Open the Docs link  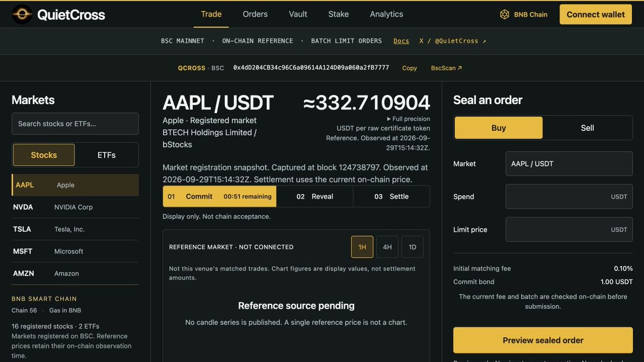(401, 41)
